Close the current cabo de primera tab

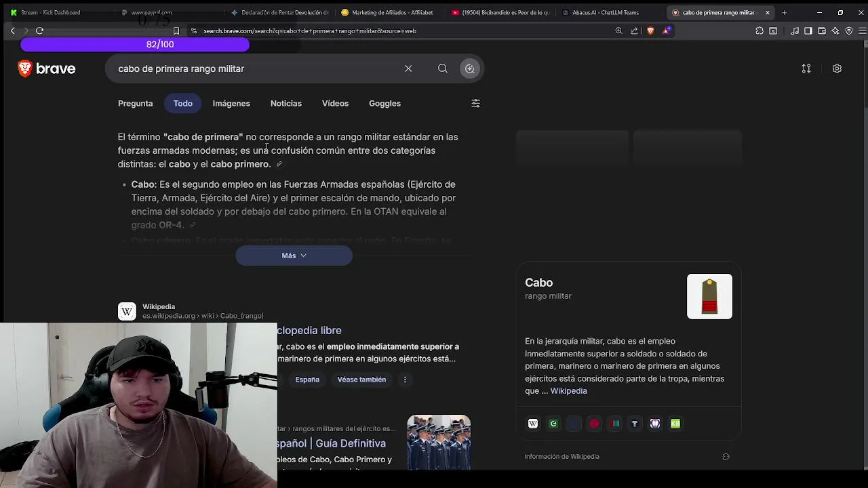tap(768, 12)
